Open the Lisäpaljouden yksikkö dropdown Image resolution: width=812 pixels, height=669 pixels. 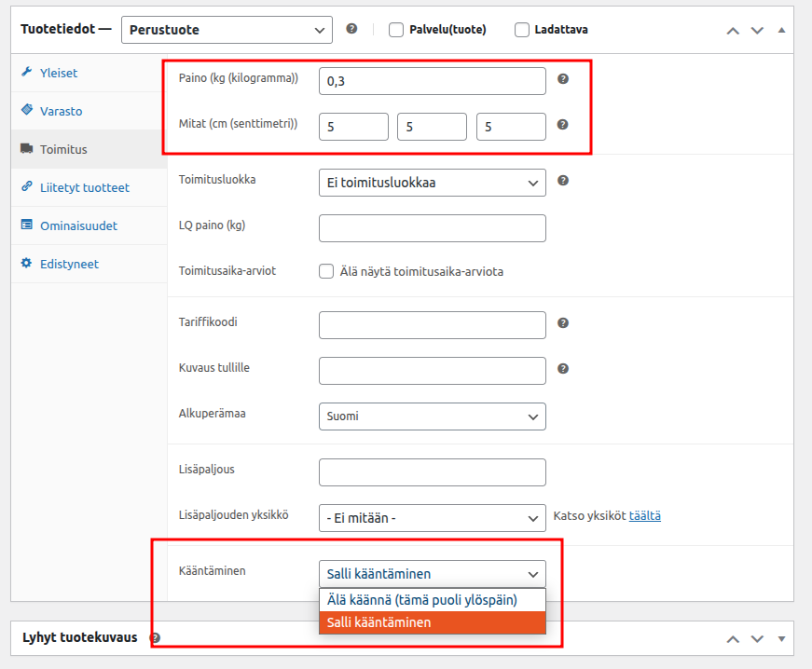(x=432, y=518)
